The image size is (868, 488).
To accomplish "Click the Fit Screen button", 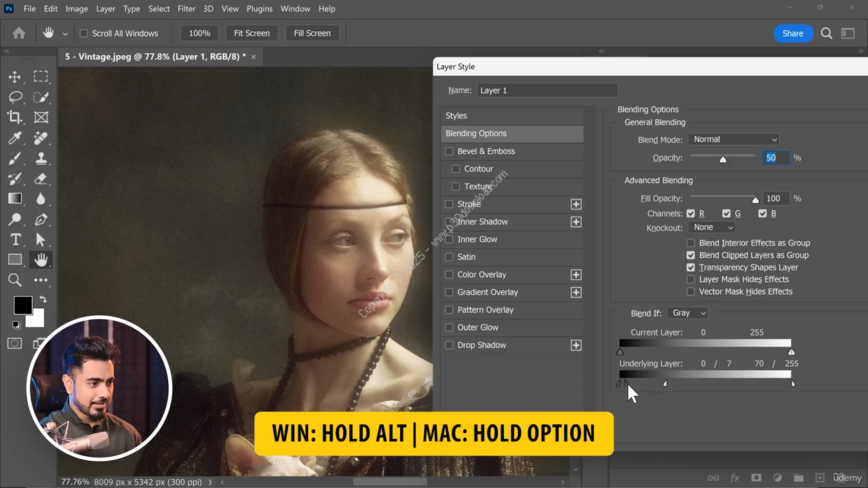I will pyautogui.click(x=252, y=33).
